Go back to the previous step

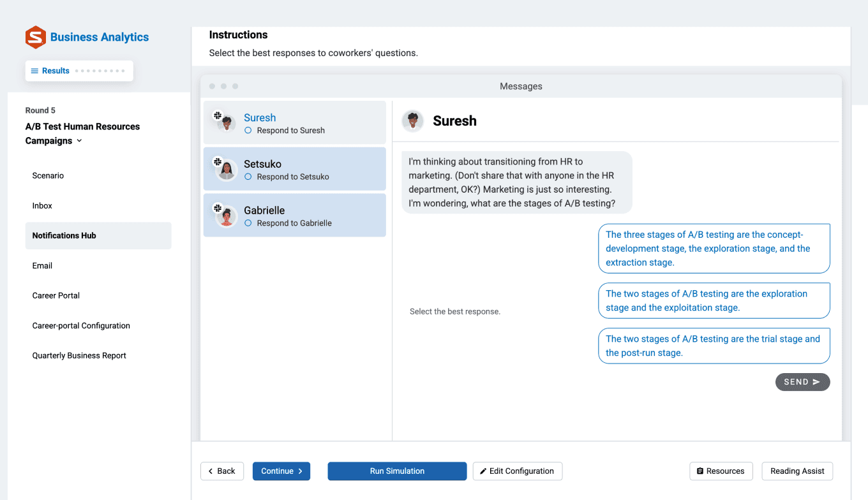coord(222,471)
